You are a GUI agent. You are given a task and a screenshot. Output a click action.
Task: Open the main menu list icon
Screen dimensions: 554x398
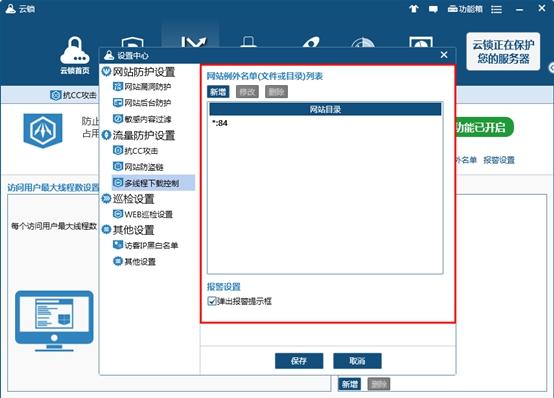[496, 9]
